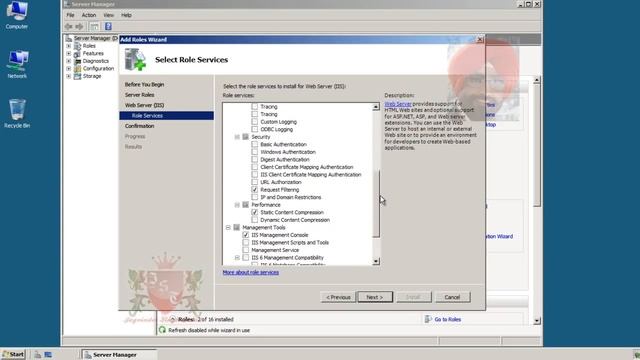Click the first quick launch icon beside Start
The height and width of the screenshot is (360, 640).
click(x=38, y=355)
